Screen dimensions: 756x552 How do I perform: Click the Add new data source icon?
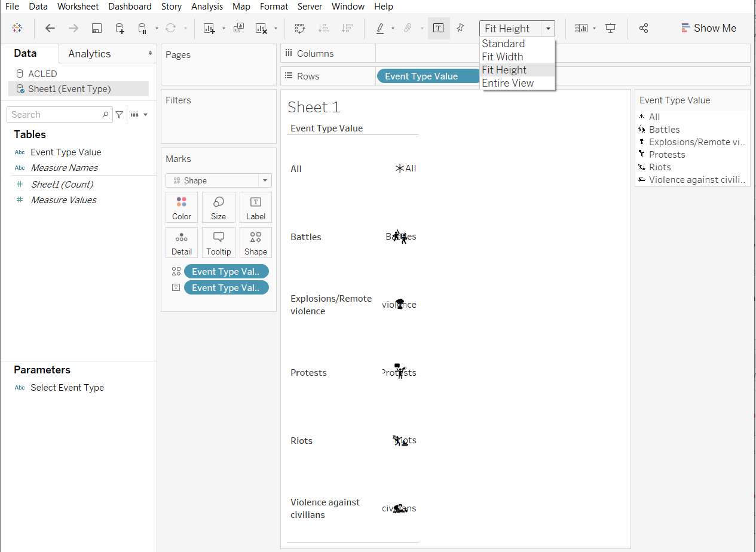[120, 28]
